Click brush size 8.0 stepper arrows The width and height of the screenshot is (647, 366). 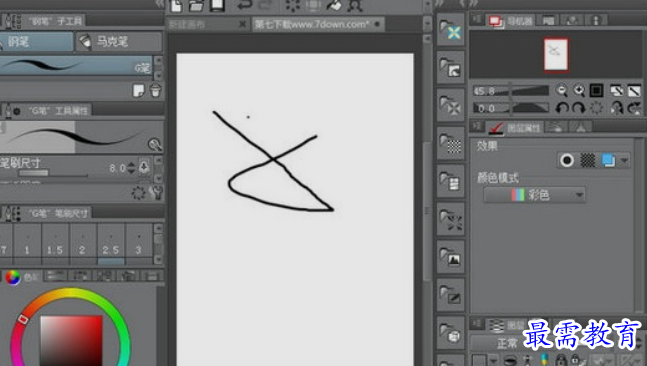tap(131, 168)
